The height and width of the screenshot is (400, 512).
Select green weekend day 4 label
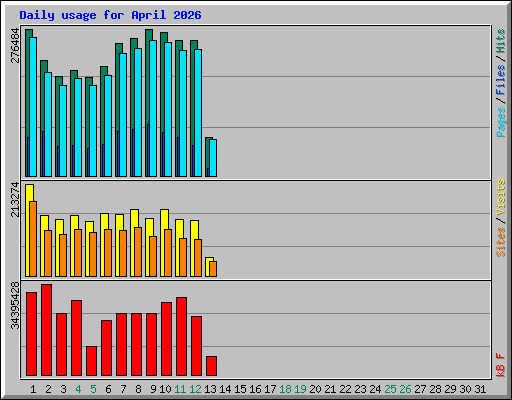pyautogui.click(x=78, y=389)
